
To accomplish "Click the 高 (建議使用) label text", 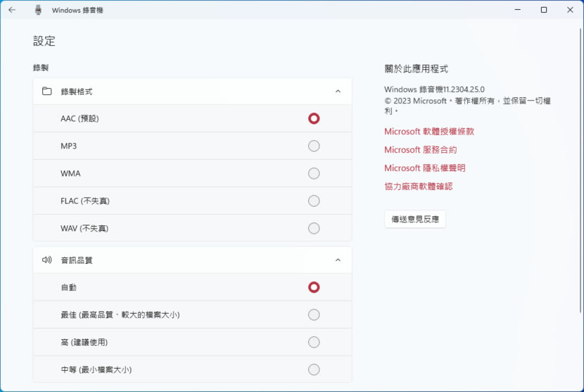I will click(x=84, y=342).
